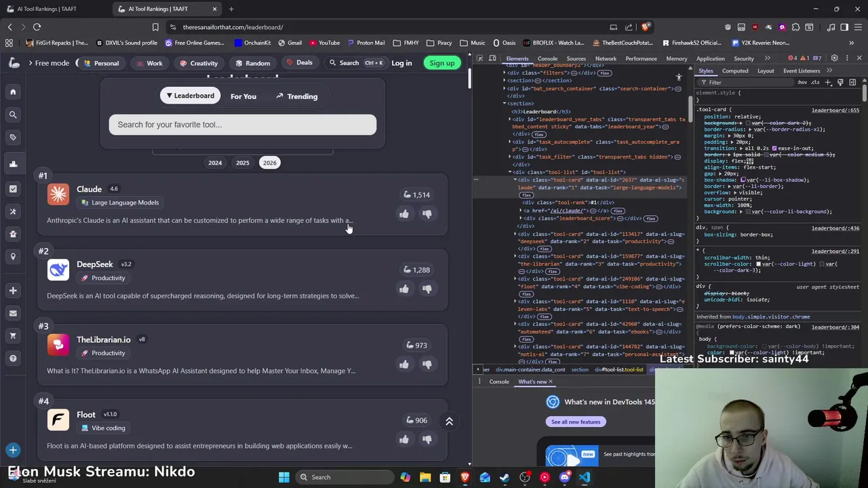The image size is (868, 488).
Task: Open the deals tag icon in the left sidebar
Action: click(x=13, y=137)
